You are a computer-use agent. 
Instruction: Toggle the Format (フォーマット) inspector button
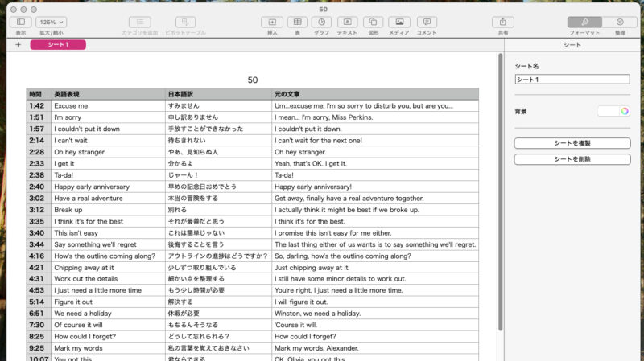(584, 22)
